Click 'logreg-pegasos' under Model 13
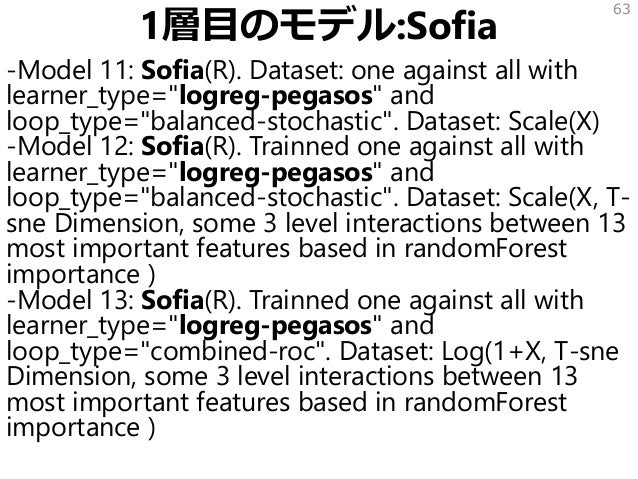638x479 pixels. (x=276, y=326)
